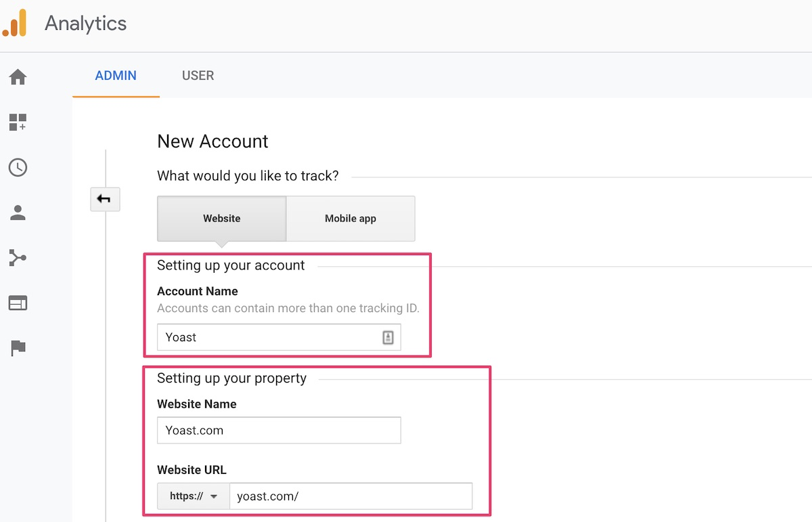812x522 pixels.
Task: Click contact autofill icon in Account Name field
Action: (388, 337)
